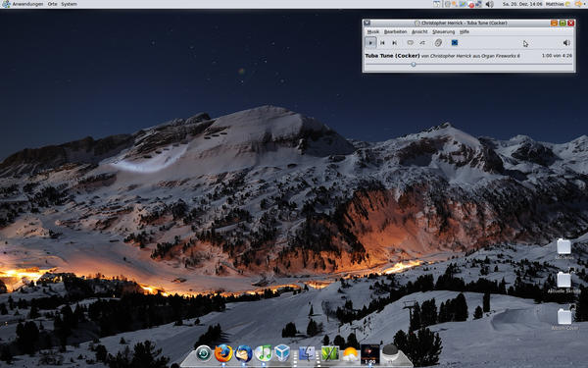This screenshot has width=588, height=368.
Task: Open the Musik menu
Action: tap(373, 32)
